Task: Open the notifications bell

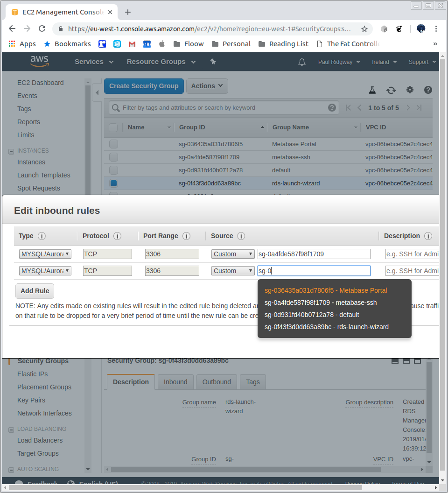Action: click(x=301, y=61)
